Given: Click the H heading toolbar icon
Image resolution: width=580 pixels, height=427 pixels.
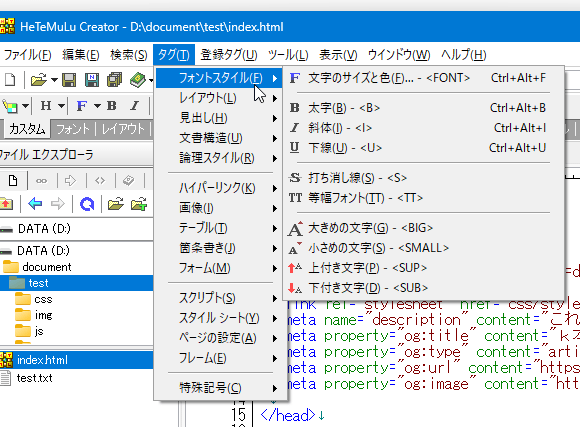Looking at the screenshot, I should (46, 106).
